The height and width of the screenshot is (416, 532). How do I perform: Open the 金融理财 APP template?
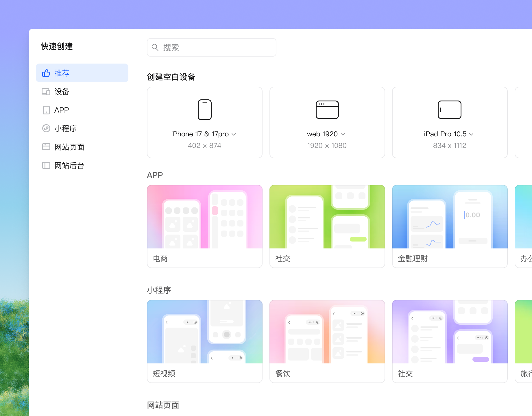click(x=450, y=226)
